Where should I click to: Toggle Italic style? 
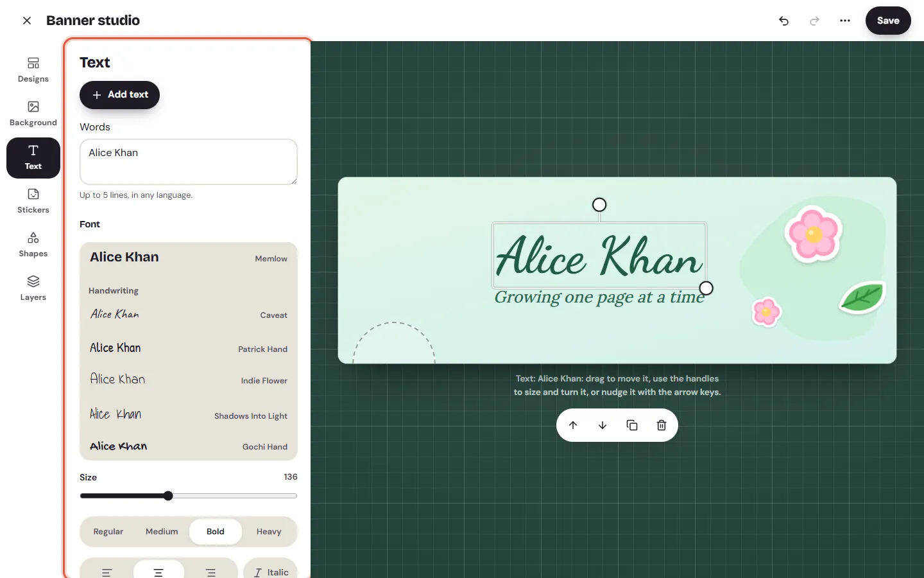coord(271,572)
